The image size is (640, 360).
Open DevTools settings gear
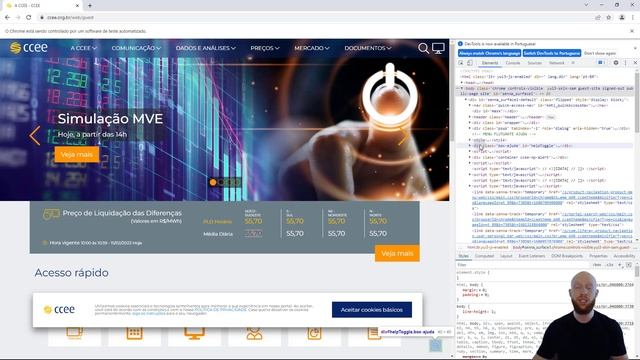(x=616, y=63)
